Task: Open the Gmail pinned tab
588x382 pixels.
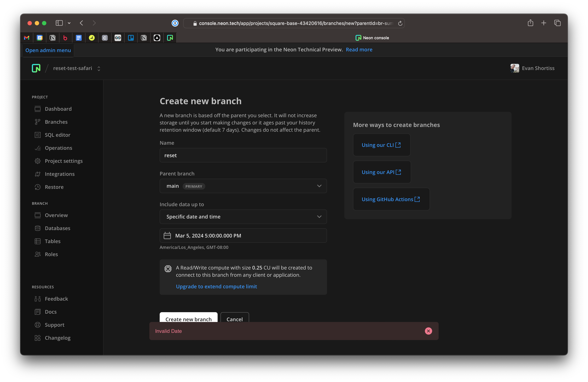Action: click(x=27, y=38)
